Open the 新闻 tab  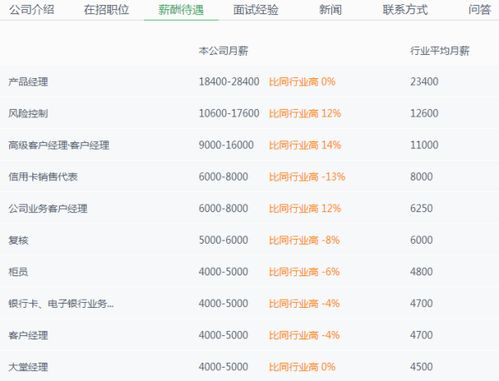point(330,10)
